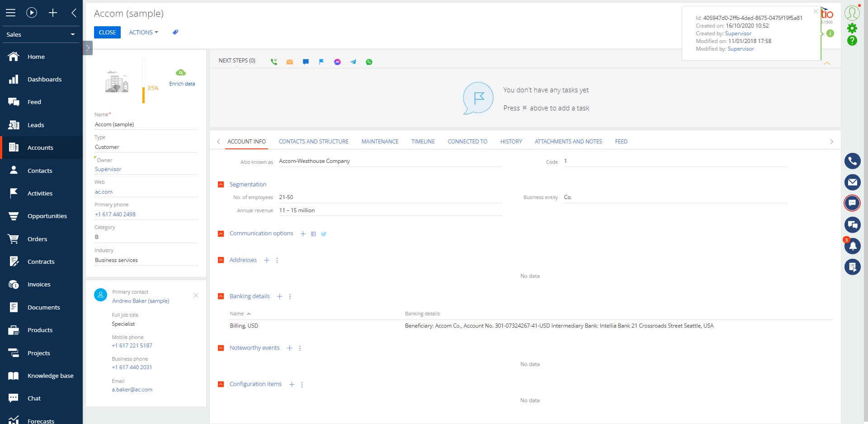Click the Enrich data icon
Image resolution: width=868 pixels, height=424 pixels.
tap(181, 72)
